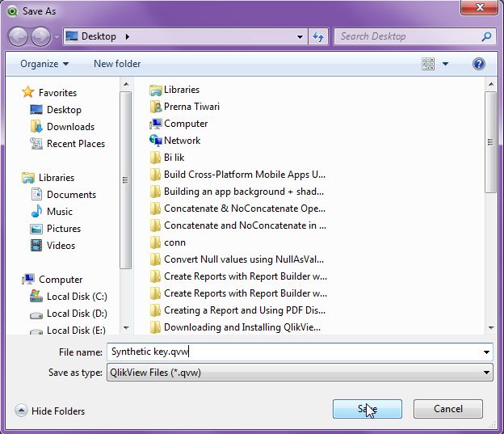Select the conn folder
504x434 pixels.
pyautogui.click(x=168, y=242)
